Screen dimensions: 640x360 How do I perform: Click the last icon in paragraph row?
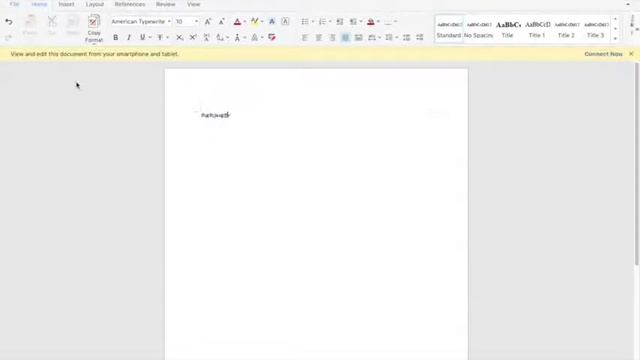[420, 37]
